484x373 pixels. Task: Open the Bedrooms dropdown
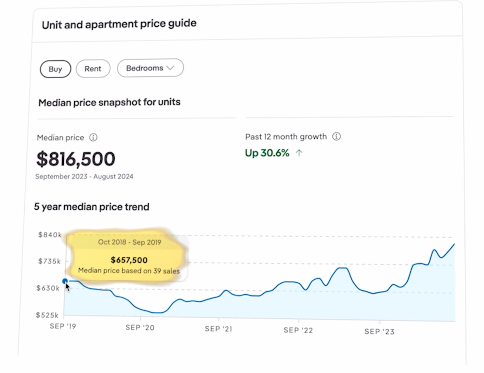tap(150, 68)
